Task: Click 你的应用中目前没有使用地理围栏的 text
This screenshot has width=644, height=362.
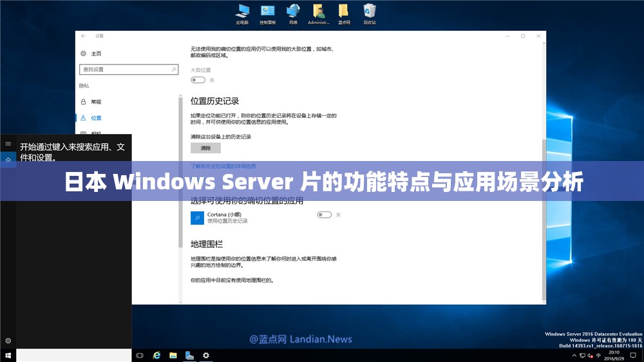Action: (232, 280)
